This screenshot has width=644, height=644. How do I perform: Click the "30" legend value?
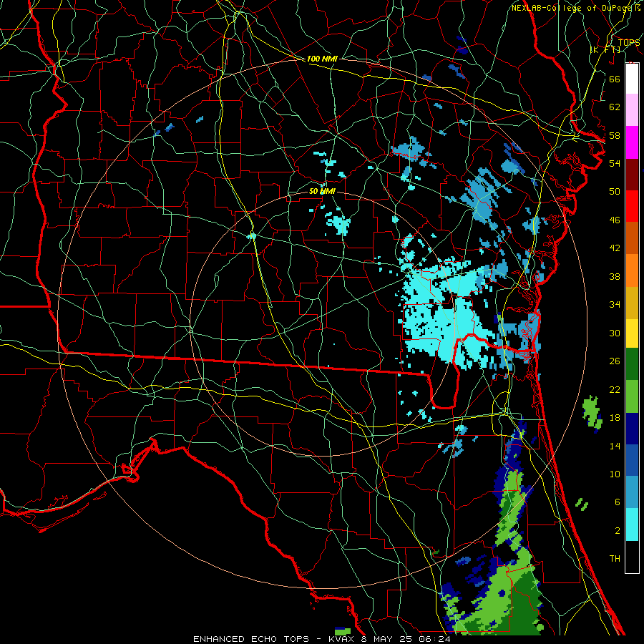pyautogui.click(x=615, y=333)
